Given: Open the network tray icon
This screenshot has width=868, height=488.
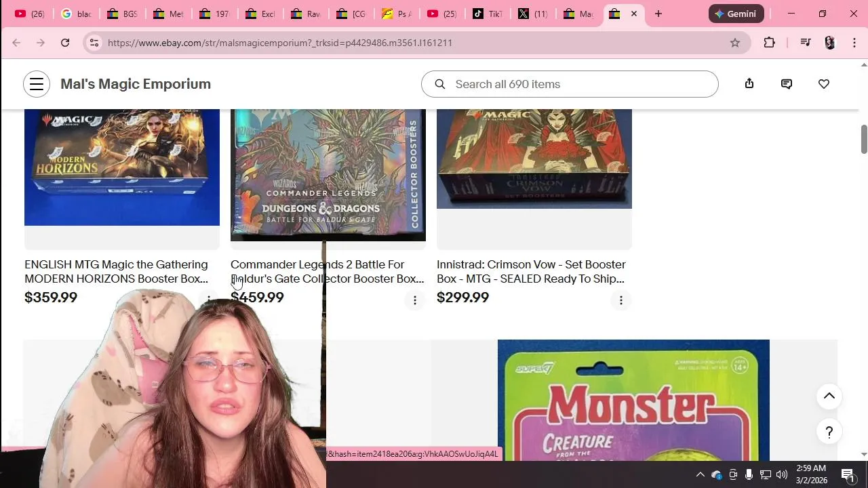Looking at the screenshot, I should [766, 474].
